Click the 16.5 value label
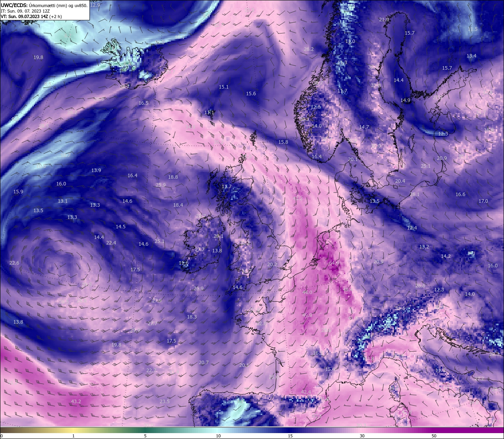The width and height of the screenshot is (504, 439). click(143, 103)
